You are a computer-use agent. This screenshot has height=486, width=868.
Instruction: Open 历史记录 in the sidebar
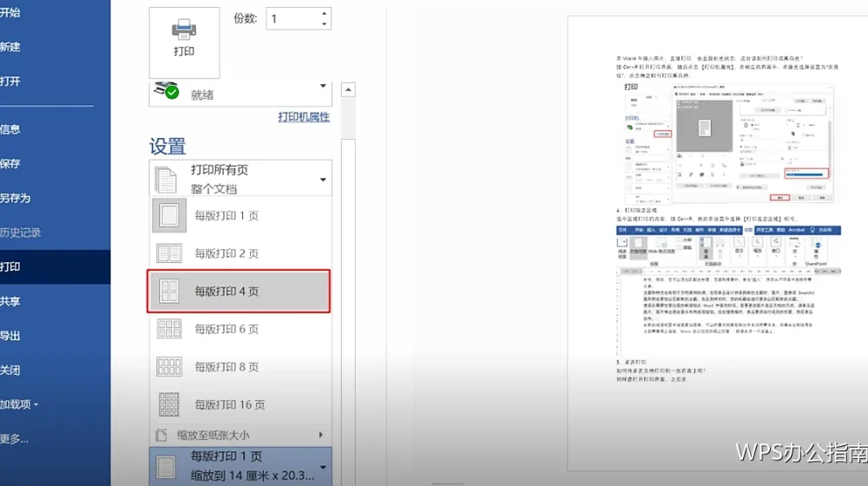[21, 233]
